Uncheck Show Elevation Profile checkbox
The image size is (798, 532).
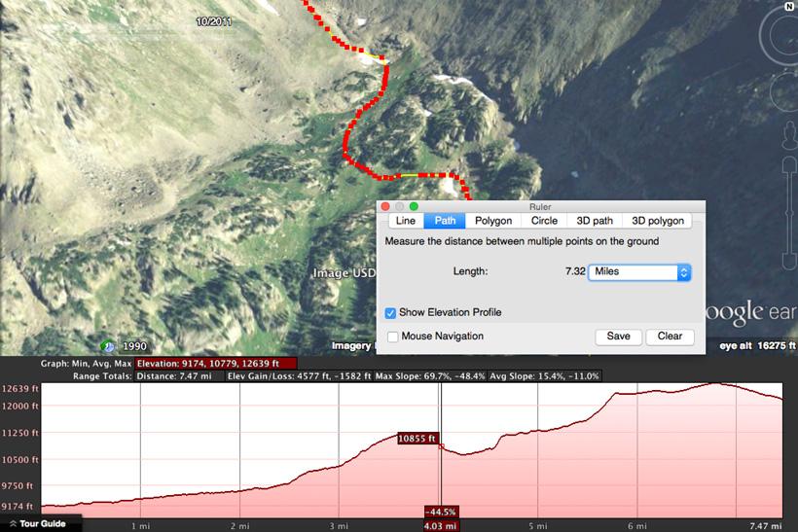pos(391,312)
